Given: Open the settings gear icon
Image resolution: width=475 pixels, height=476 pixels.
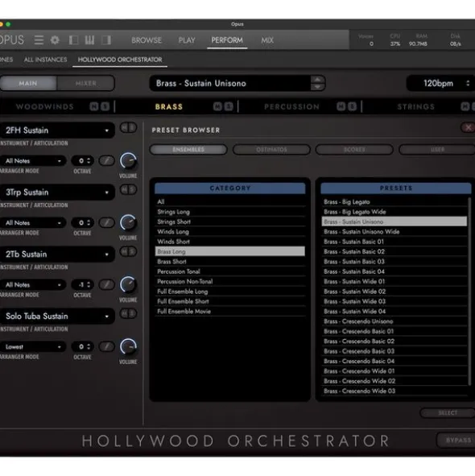Looking at the screenshot, I should pos(55,40).
